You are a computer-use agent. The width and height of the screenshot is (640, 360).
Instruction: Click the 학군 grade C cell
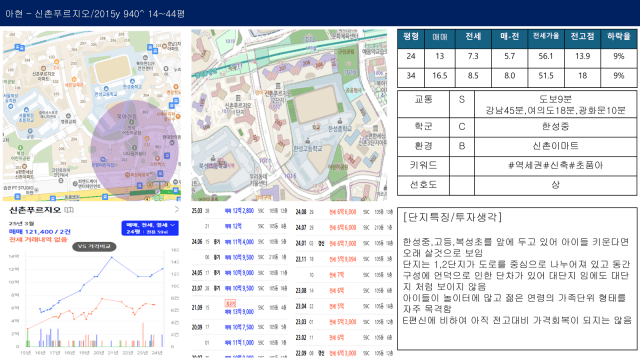[x=462, y=127]
